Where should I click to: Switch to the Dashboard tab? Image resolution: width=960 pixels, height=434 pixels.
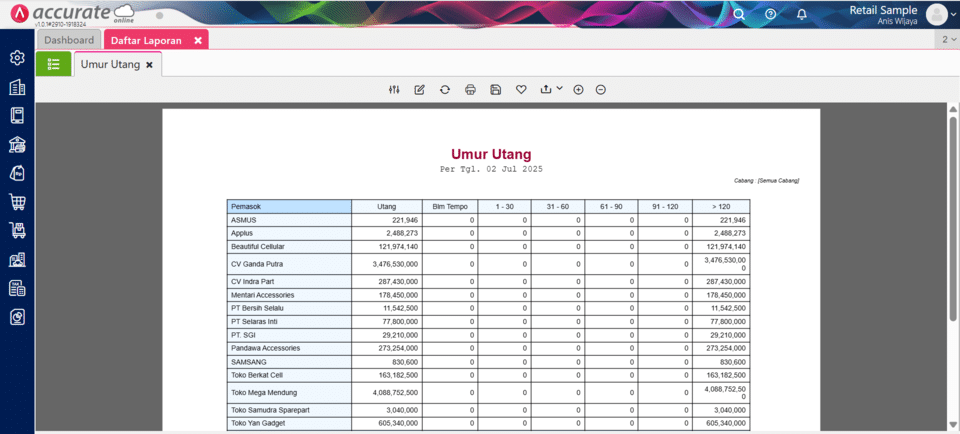click(x=69, y=40)
